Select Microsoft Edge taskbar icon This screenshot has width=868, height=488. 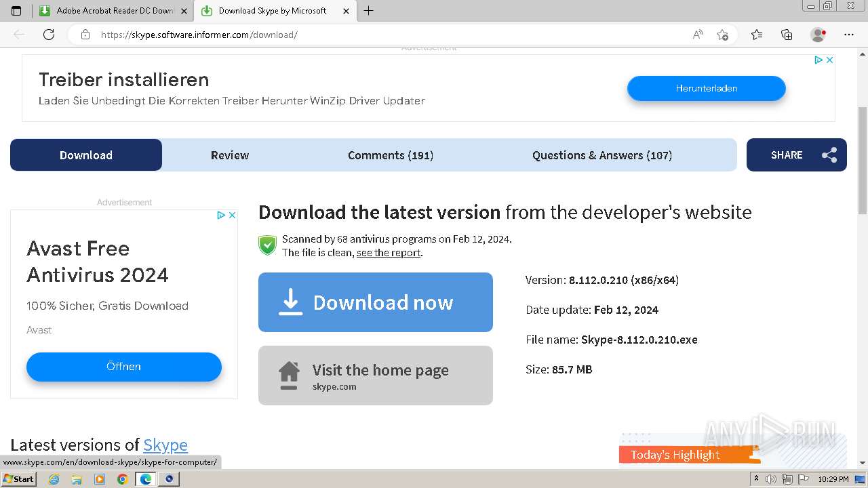(x=146, y=479)
